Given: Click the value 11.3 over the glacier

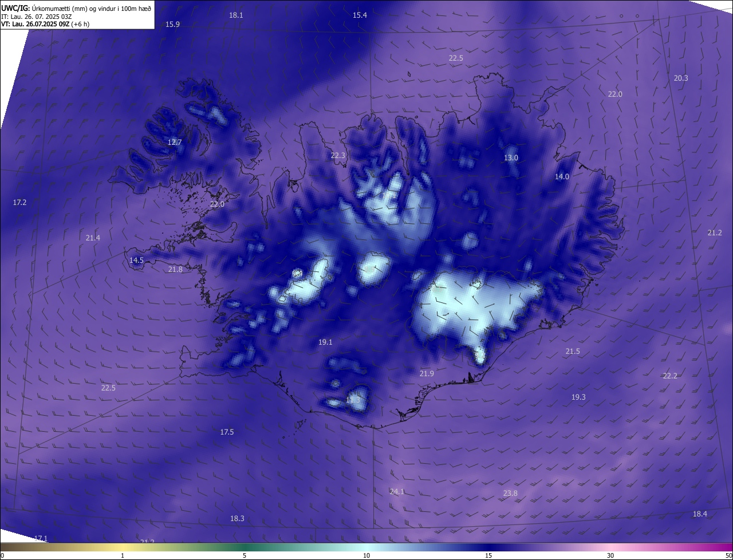Looking at the screenshot, I should coord(353,400).
